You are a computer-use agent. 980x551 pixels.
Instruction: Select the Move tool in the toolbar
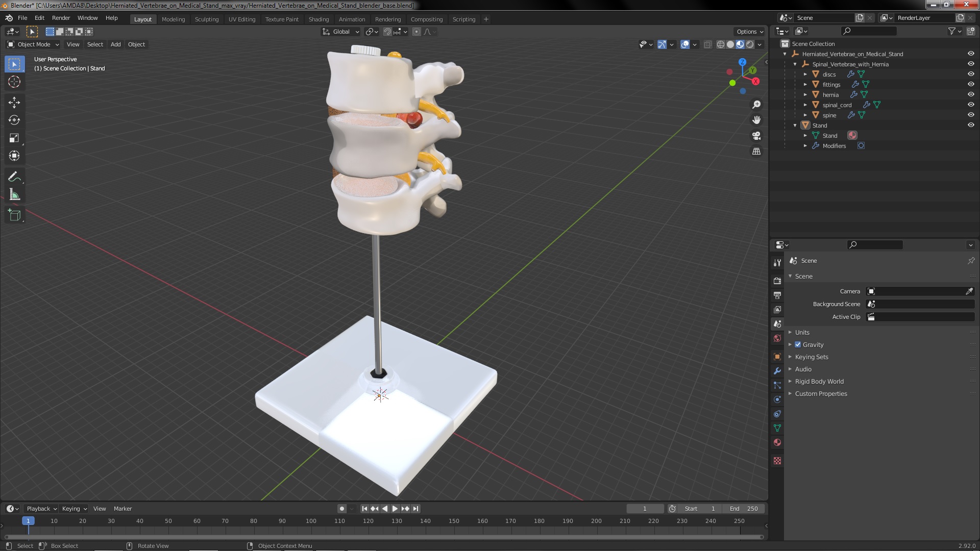[14, 103]
